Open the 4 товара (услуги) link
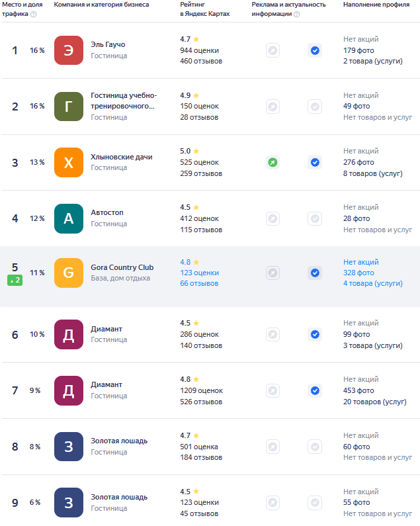 [372, 283]
